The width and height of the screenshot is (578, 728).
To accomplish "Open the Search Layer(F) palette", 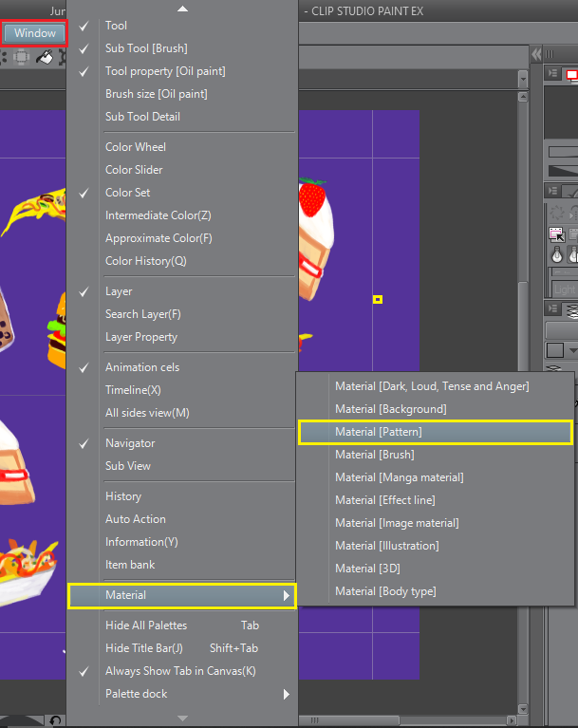I will 181,314.
